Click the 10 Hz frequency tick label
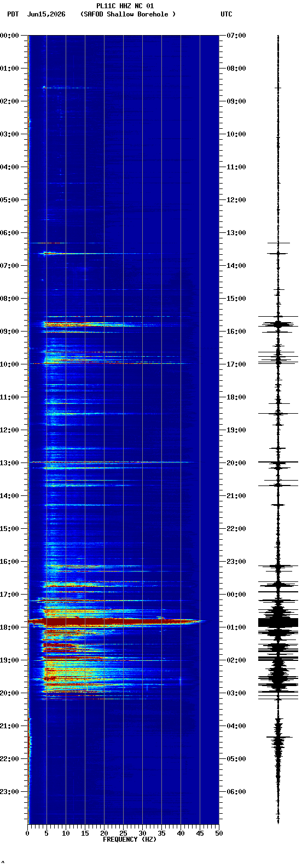 [x=66, y=833]
